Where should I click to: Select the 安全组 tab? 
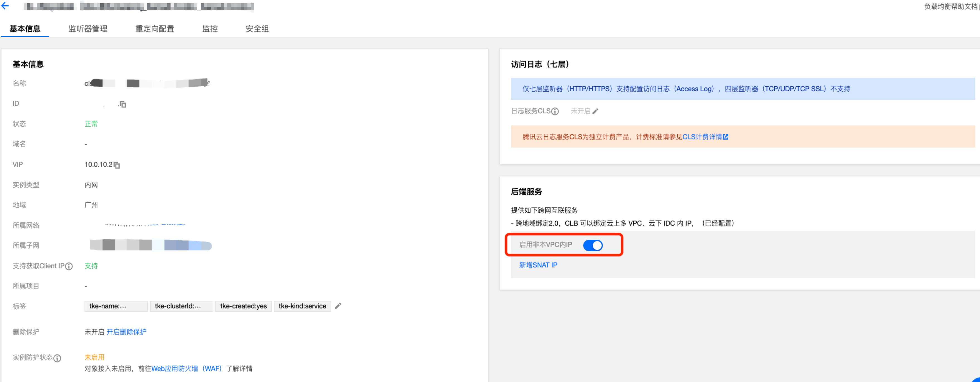coord(257,29)
